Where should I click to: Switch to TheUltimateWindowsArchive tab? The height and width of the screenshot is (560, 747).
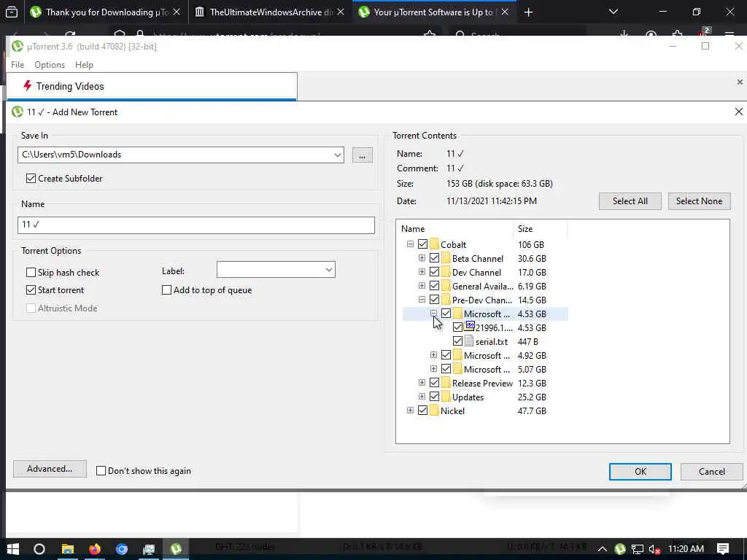click(271, 12)
